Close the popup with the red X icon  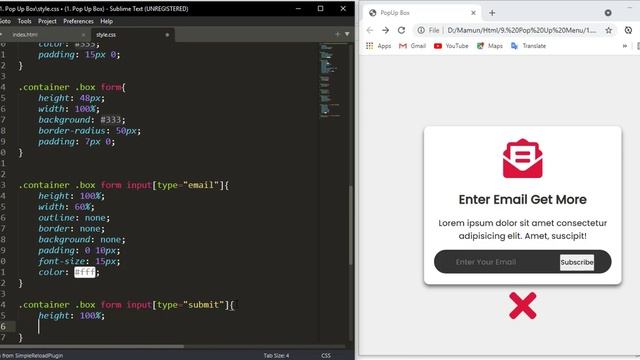522,305
